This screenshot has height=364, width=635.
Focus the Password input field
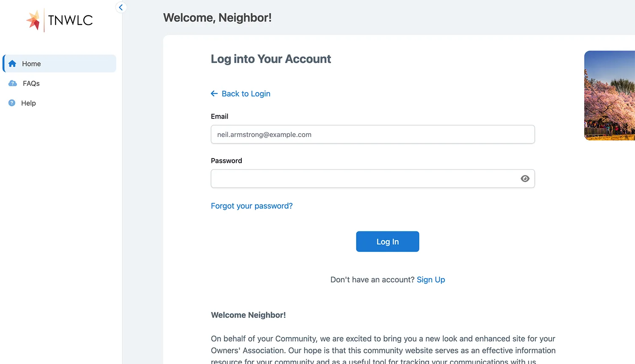pyautogui.click(x=364, y=178)
